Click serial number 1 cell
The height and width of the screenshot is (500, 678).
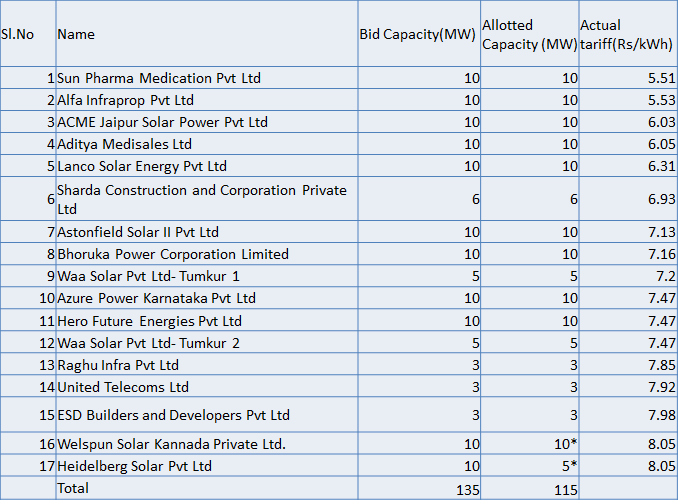28,78
